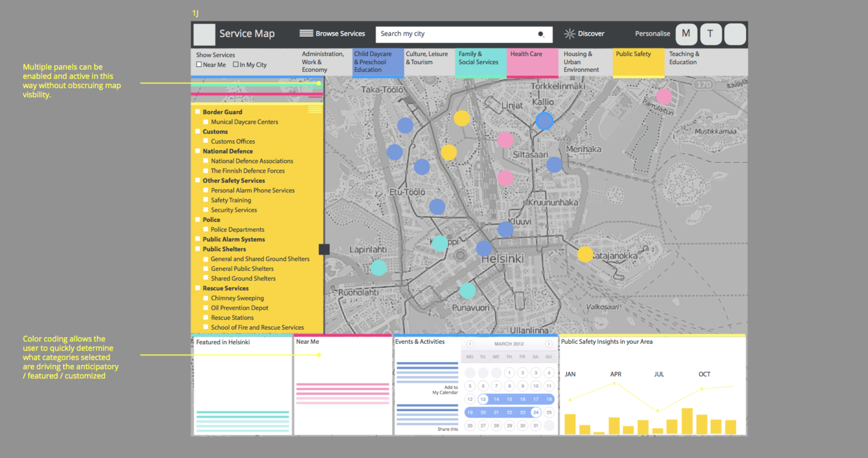Select teal marker at Kamppi label
This screenshot has height=458, width=868.
[440, 243]
